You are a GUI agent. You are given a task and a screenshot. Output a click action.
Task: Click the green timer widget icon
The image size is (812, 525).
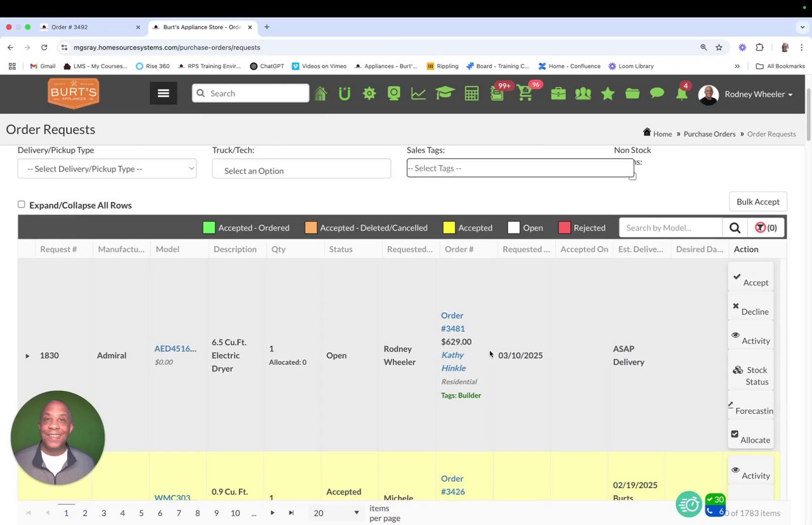point(689,505)
